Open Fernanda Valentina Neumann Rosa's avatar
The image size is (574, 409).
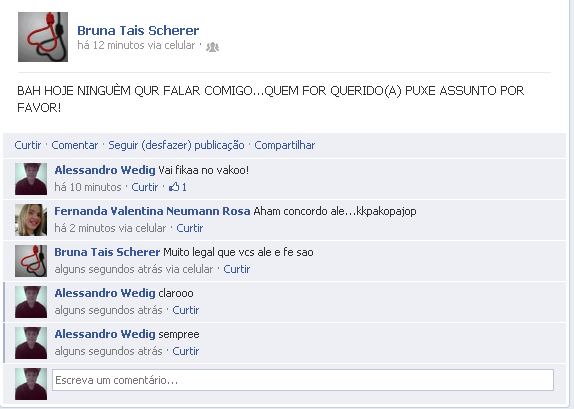[x=31, y=220]
